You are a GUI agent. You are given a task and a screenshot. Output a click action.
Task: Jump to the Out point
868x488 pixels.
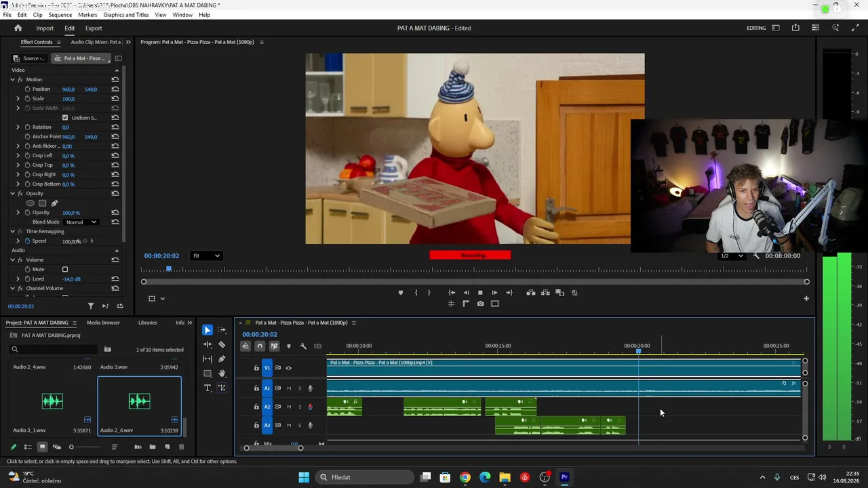click(x=509, y=293)
